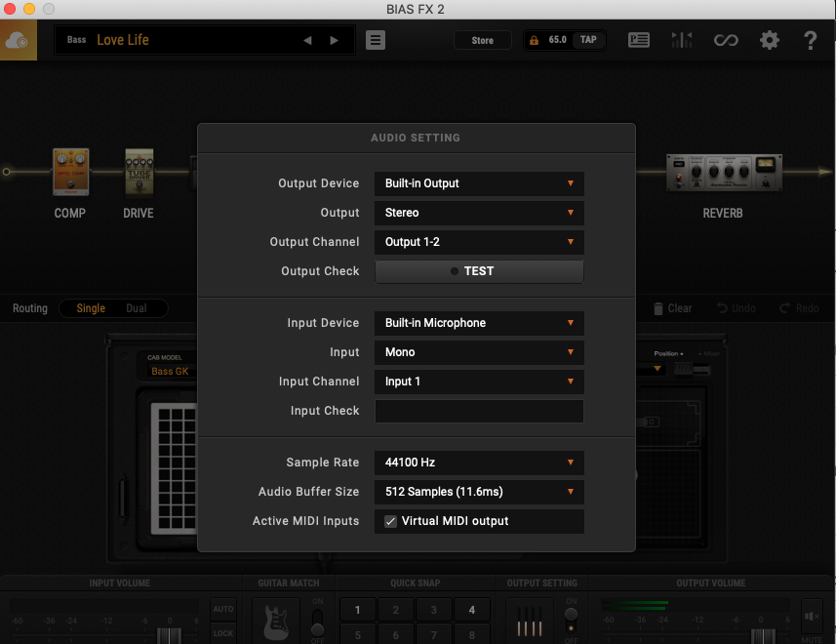The width and height of the screenshot is (836, 644).
Task: Switch routing to Dual mode
Action: point(139,308)
